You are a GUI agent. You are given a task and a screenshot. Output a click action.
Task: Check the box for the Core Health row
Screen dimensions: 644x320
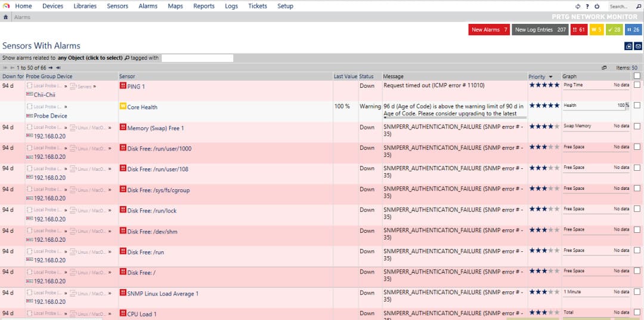click(637, 105)
